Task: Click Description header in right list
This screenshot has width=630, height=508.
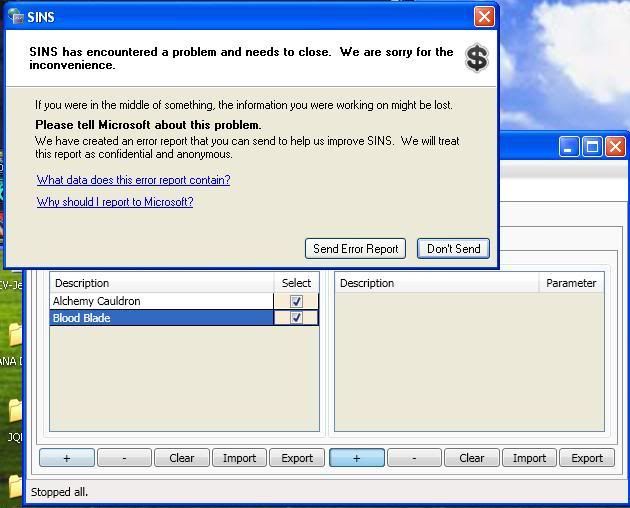Action: coord(437,283)
